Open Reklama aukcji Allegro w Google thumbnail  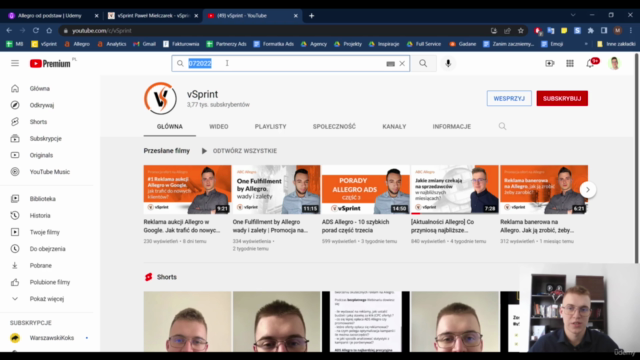point(187,189)
